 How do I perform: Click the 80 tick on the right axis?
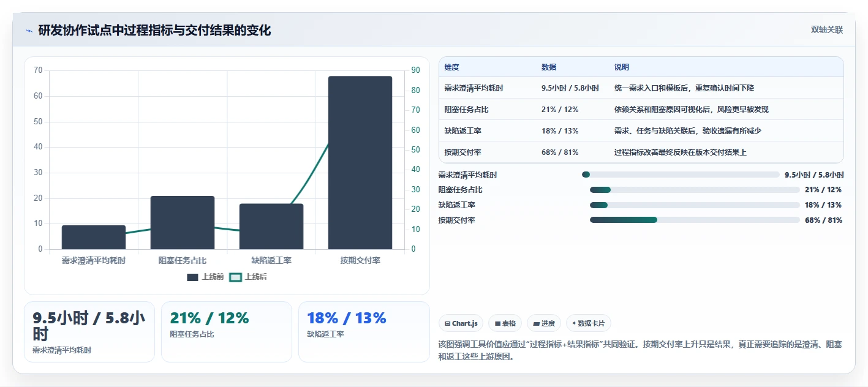pyautogui.click(x=415, y=91)
